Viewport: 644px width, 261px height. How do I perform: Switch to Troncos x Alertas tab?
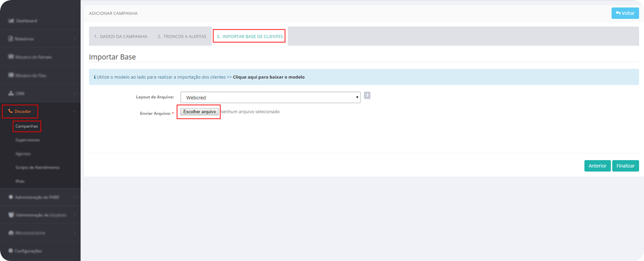[181, 37]
